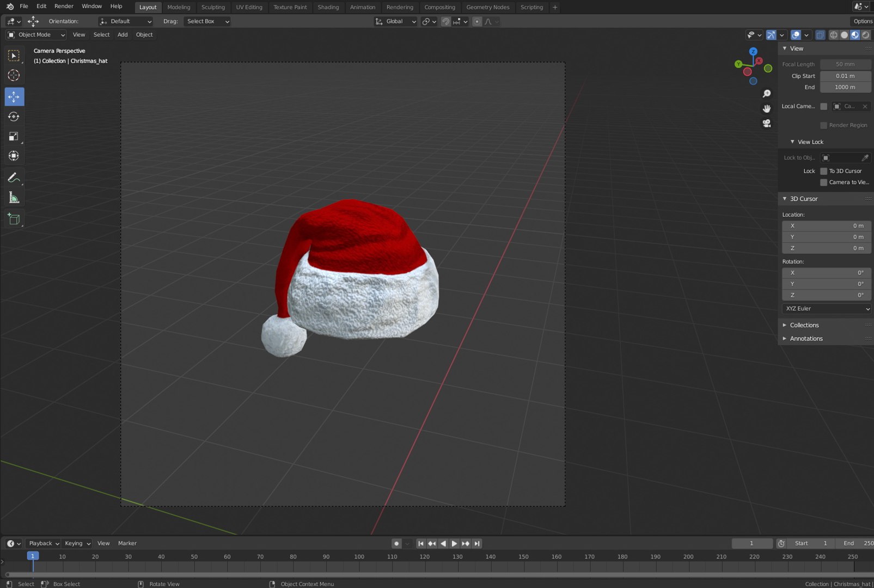Open the Render menu

click(64, 7)
